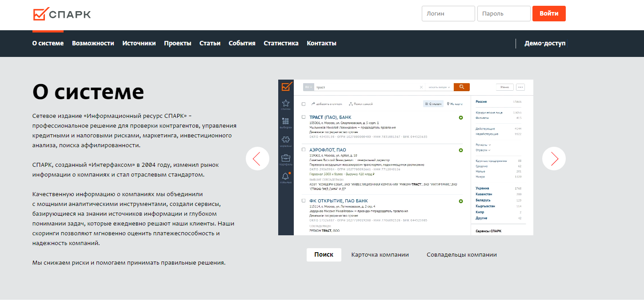
Task: Select the Поиск slide tab
Action: (324, 255)
